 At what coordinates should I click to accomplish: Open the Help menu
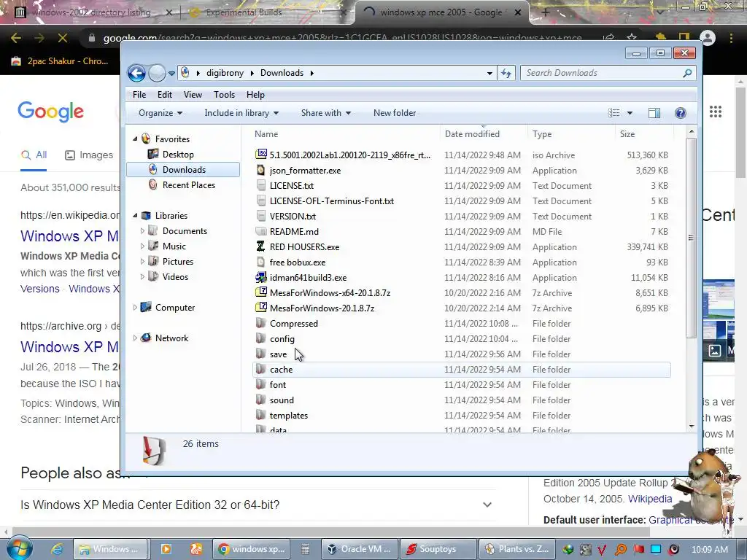(255, 95)
